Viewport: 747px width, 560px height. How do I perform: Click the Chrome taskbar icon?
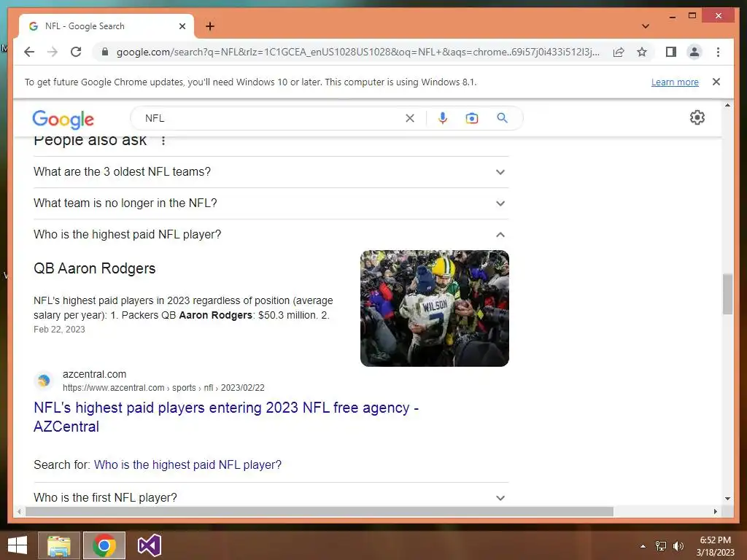click(104, 545)
